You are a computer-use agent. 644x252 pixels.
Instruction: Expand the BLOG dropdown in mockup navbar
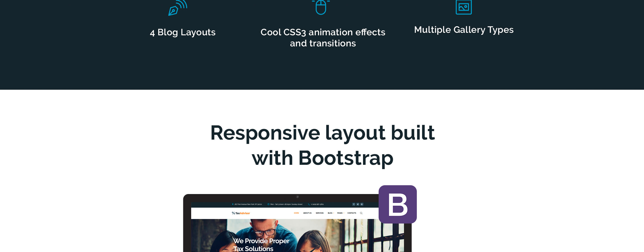pyautogui.click(x=331, y=213)
